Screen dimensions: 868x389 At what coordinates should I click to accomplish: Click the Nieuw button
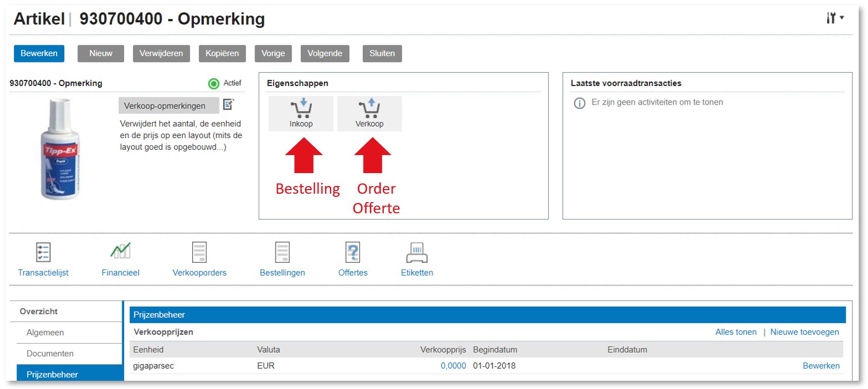point(100,54)
